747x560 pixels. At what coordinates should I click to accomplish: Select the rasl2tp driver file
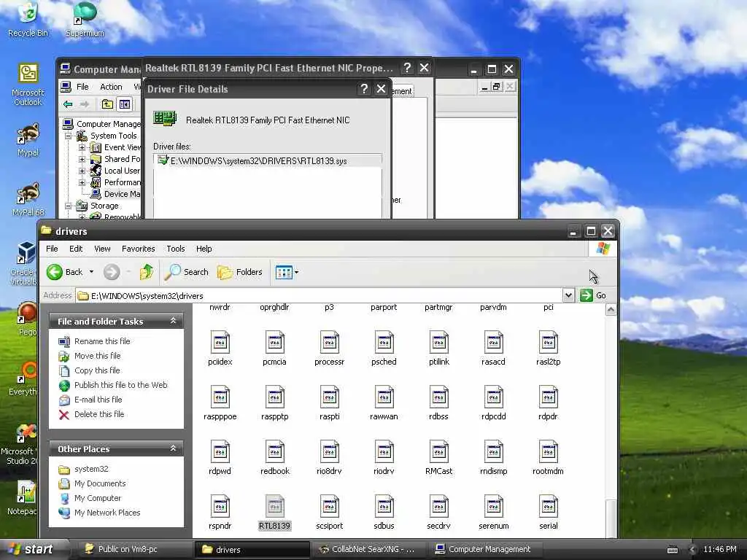coord(549,348)
